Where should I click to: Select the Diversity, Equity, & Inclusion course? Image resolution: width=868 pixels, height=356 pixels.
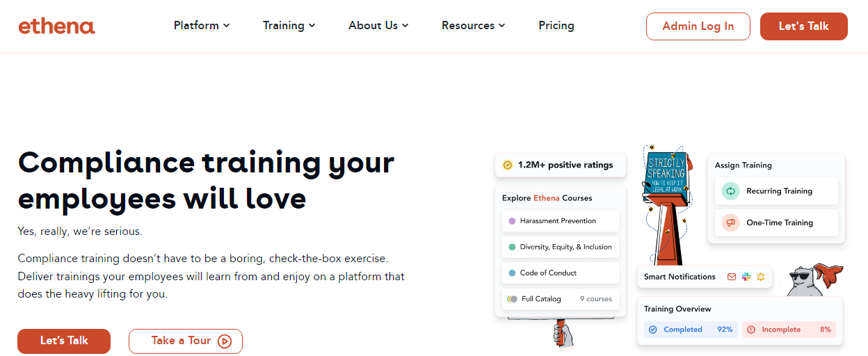(561, 247)
